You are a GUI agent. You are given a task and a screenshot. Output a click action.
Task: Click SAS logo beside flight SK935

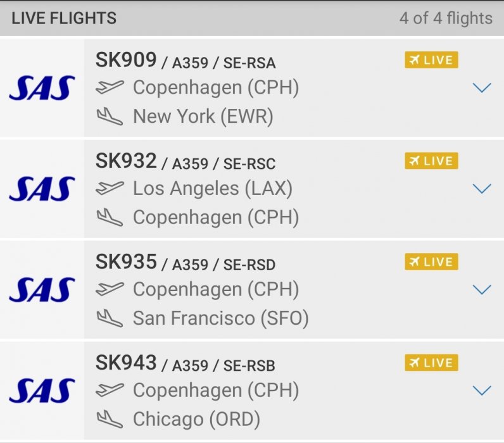tap(42, 290)
